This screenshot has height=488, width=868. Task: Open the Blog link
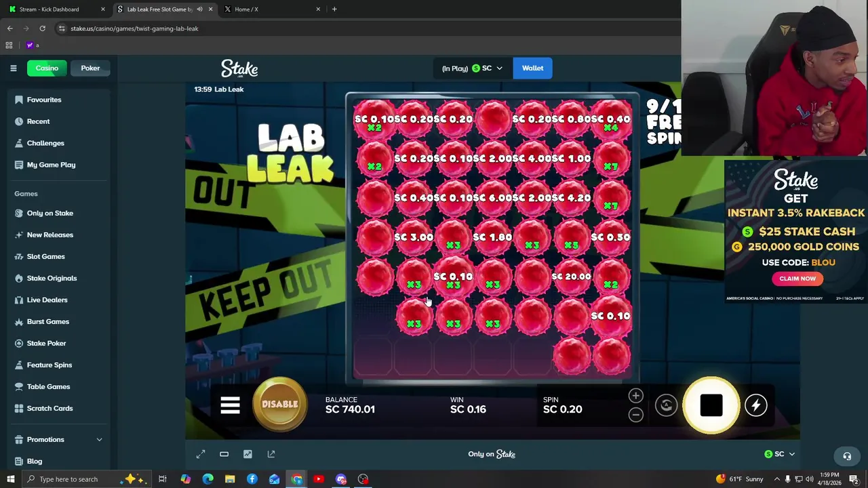(35, 461)
